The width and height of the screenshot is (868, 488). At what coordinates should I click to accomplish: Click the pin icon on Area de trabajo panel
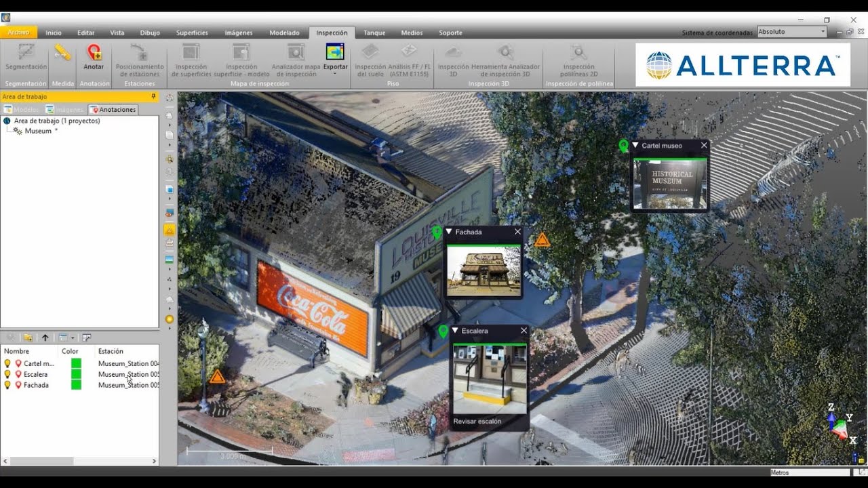[153, 97]
